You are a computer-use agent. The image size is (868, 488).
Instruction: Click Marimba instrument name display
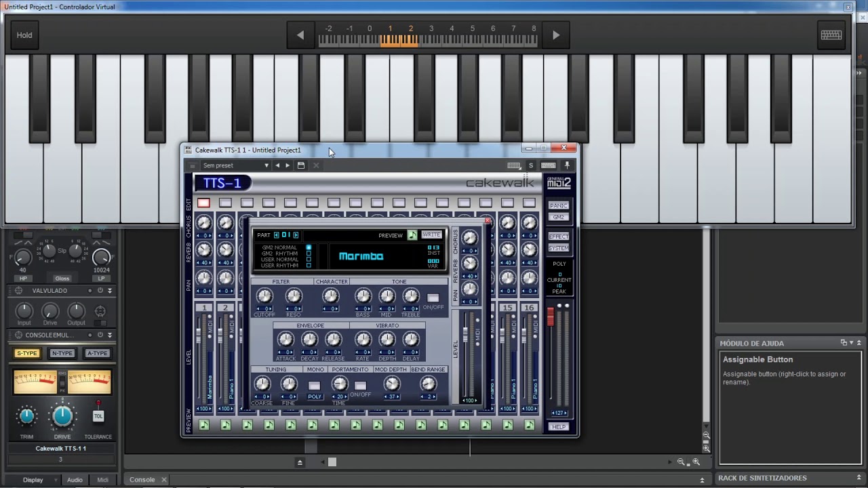click(x=361, y=256)
